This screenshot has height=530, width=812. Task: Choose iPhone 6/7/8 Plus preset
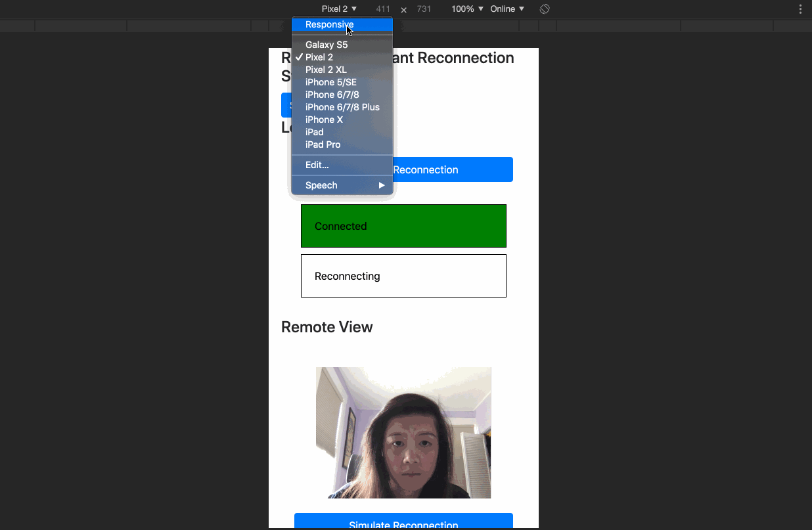pyautogui.click(x=342, y=107)
